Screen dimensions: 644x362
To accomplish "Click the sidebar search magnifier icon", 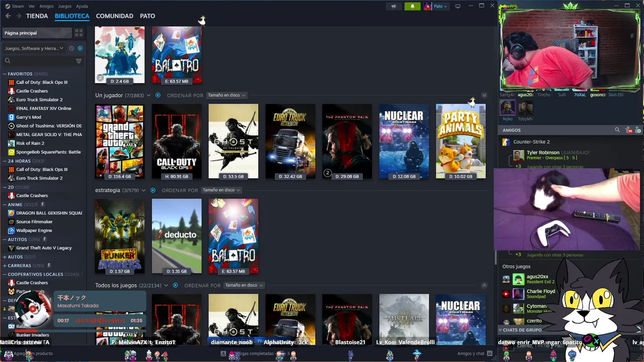I will (x=8, y=61).
